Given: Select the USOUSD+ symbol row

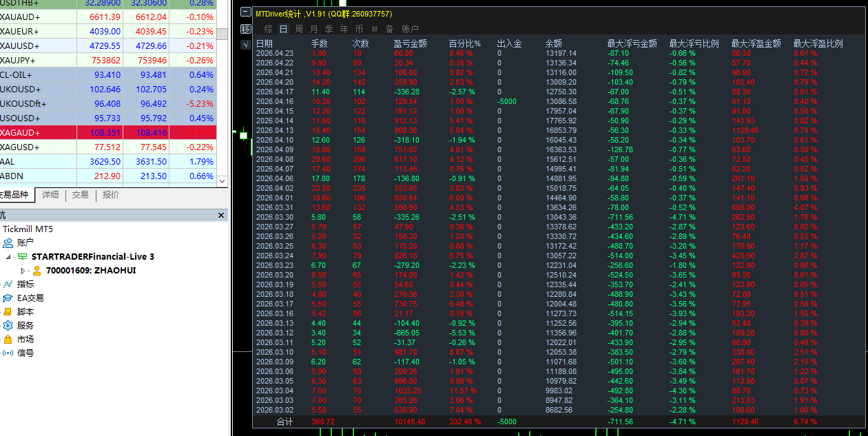Looking at the screenshot, I should 108,118.
